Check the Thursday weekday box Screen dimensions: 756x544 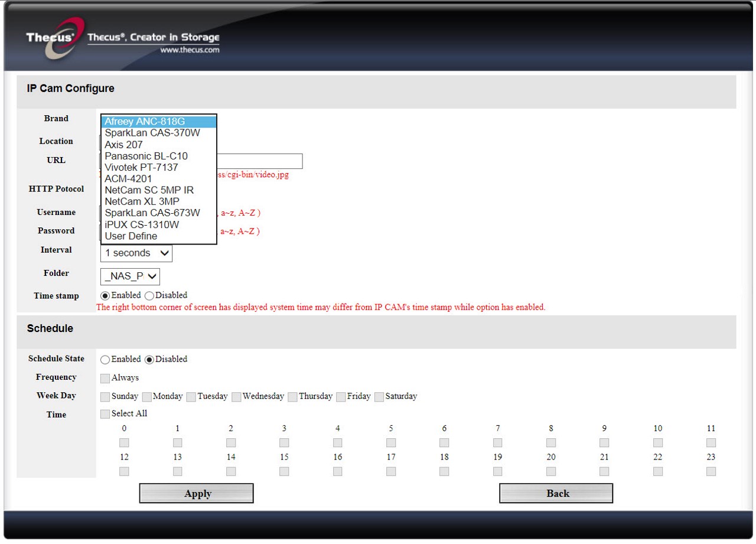click(x=292, y=397)
